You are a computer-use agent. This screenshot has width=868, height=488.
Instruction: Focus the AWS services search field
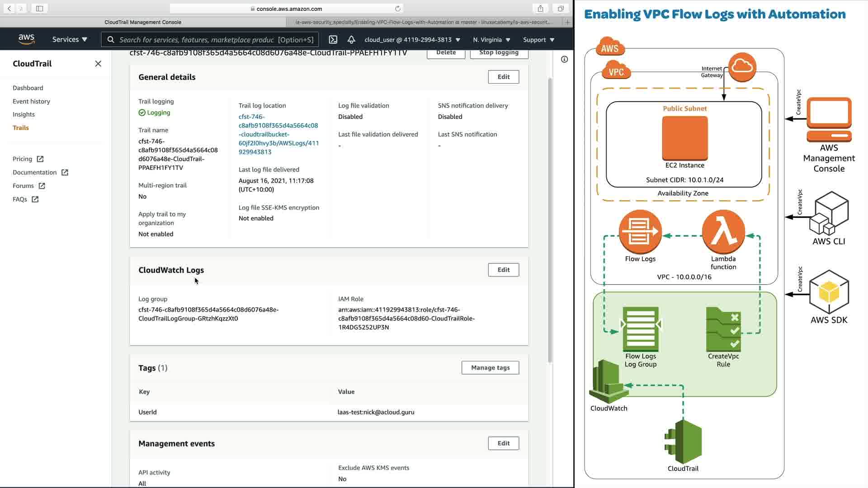coord(211,40)
